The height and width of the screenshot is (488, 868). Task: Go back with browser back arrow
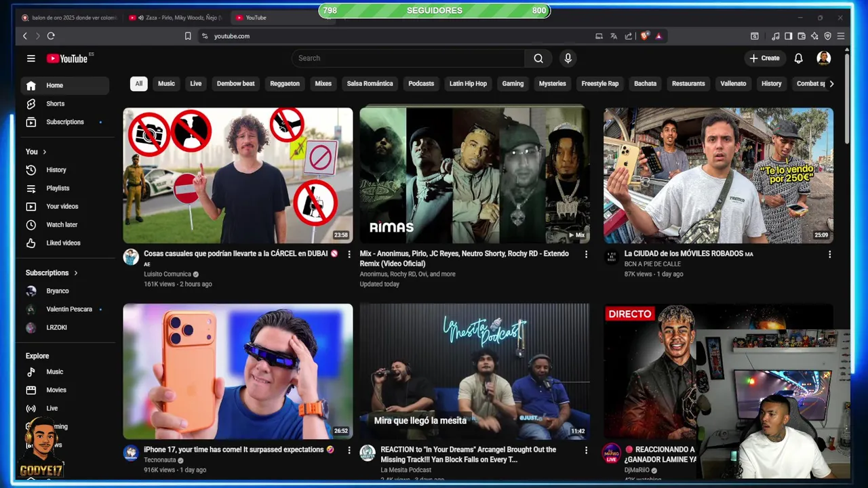(25, 36)
